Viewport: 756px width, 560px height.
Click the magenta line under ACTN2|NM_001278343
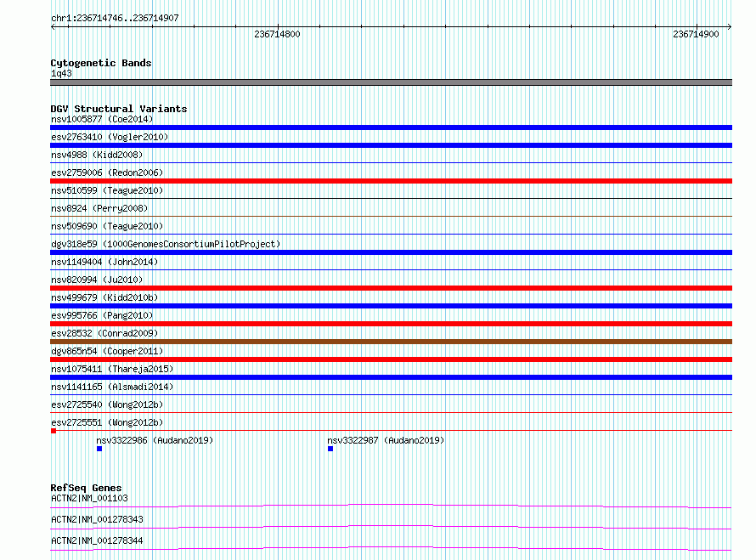(391, 527)
